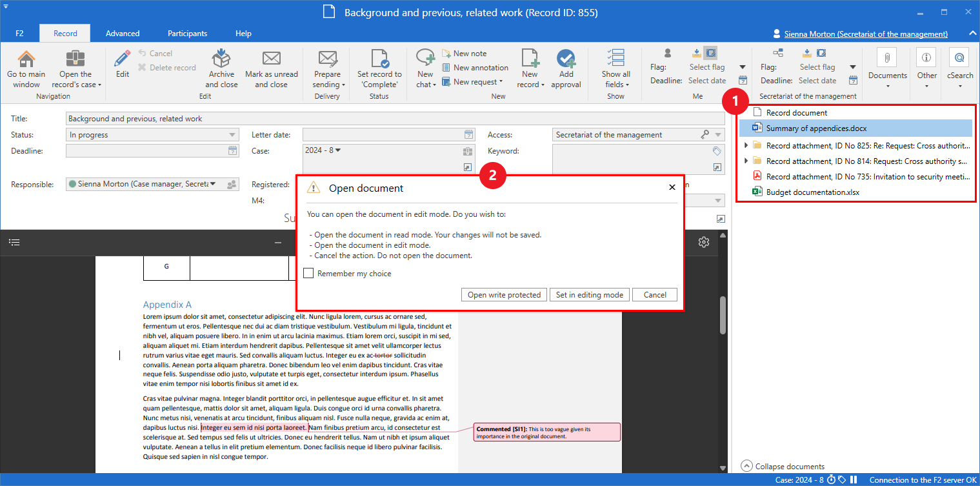Select Budget documentation.xlsx in document list

[812, 192]
